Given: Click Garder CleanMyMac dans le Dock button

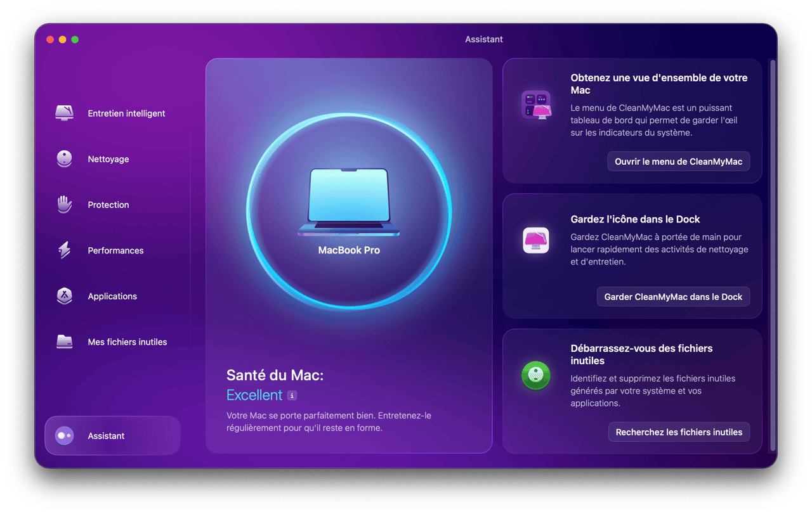Looking at the screenshot, I should pyautogui.click(x=673, y=297).
